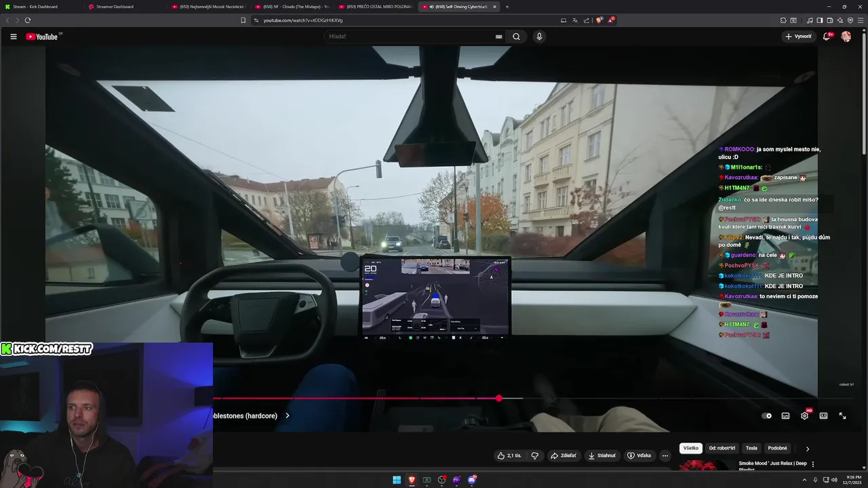
Task: Click the Stiahnuť download button
Action: tap(602, 455)
